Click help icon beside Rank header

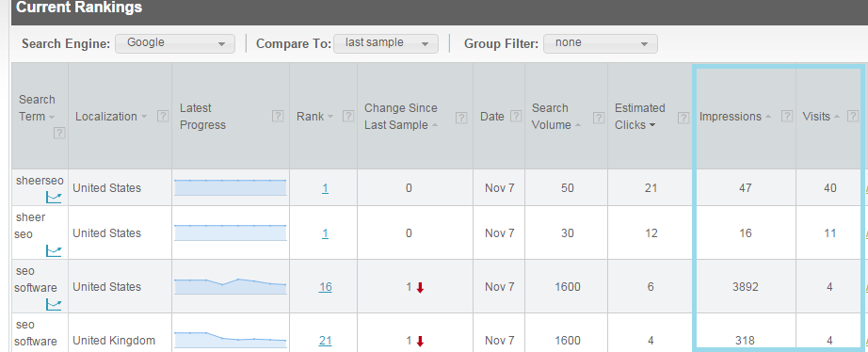(x=347, y=116)
